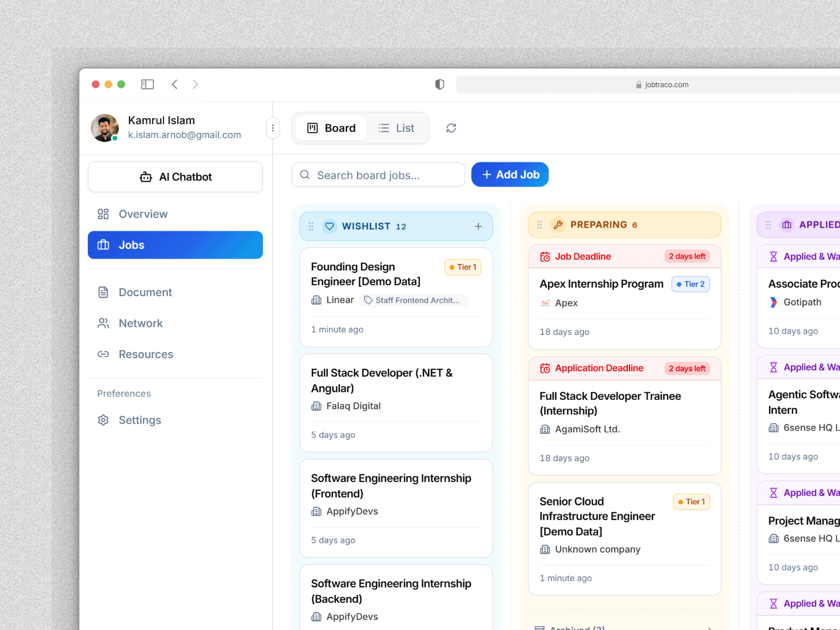
Task: Click hourglass icon above Project Manag card
Action: point(773,493)
